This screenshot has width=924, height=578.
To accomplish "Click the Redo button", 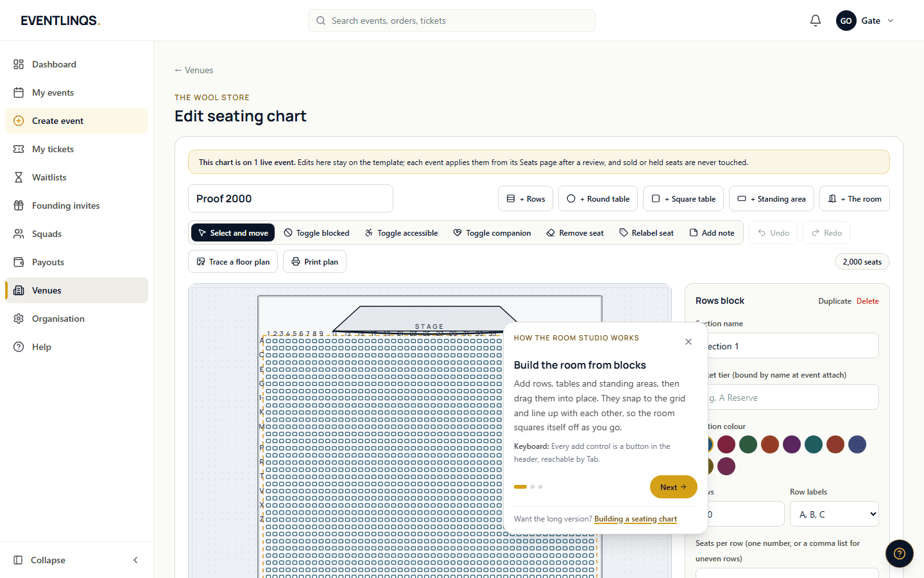I will [826, 232].
